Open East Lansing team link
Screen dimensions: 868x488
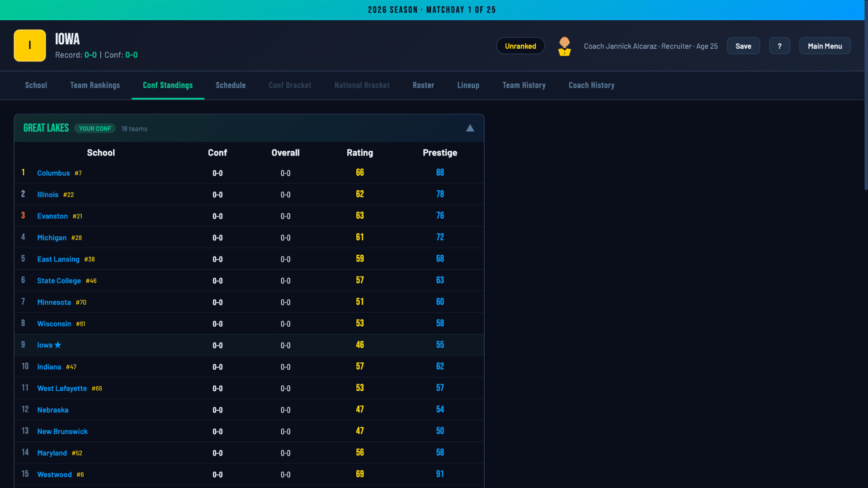(x=58, y=259)
